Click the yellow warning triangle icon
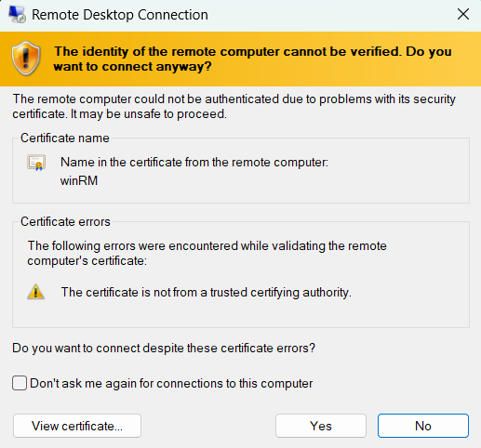481x448 pixels. [x=36, y=292]
